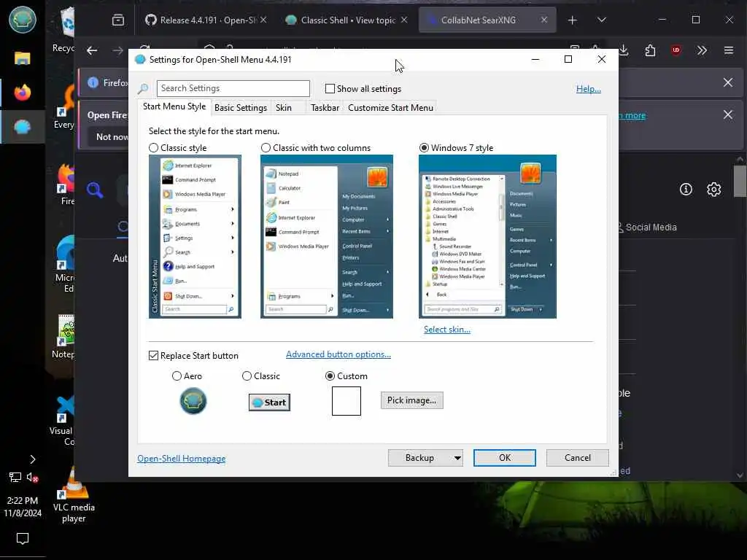This screenshot has height=560, width=747.
Task: Toggle the Show all settings checkbox
Action: click(330, 88)
